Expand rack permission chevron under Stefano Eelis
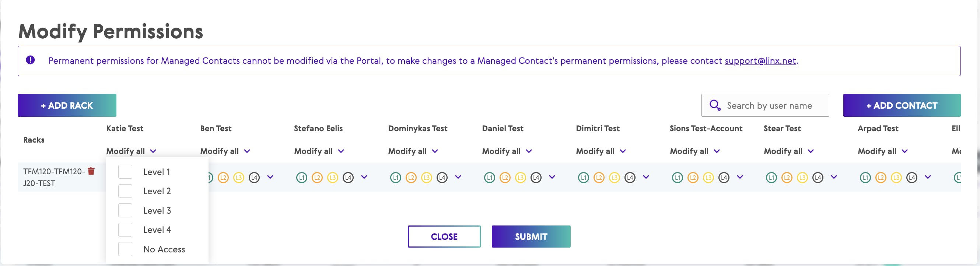Image resolution: width=980 pixels, height=266 pixels. 364,177
